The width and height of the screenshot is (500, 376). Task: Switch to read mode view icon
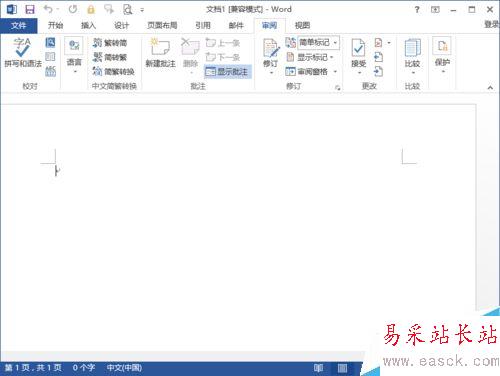coord(318,368)
